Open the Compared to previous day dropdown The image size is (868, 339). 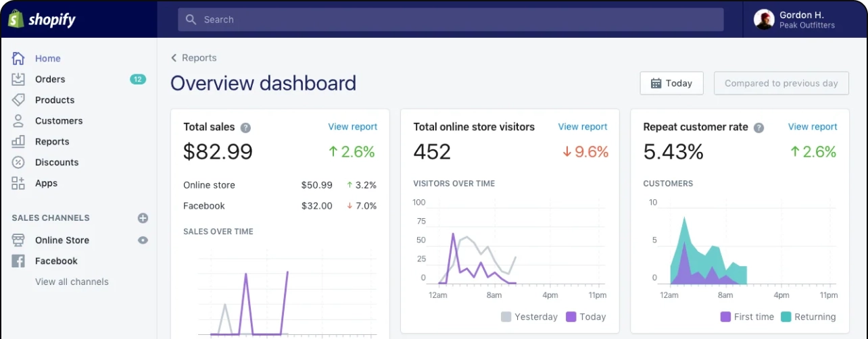coord(781,83)
